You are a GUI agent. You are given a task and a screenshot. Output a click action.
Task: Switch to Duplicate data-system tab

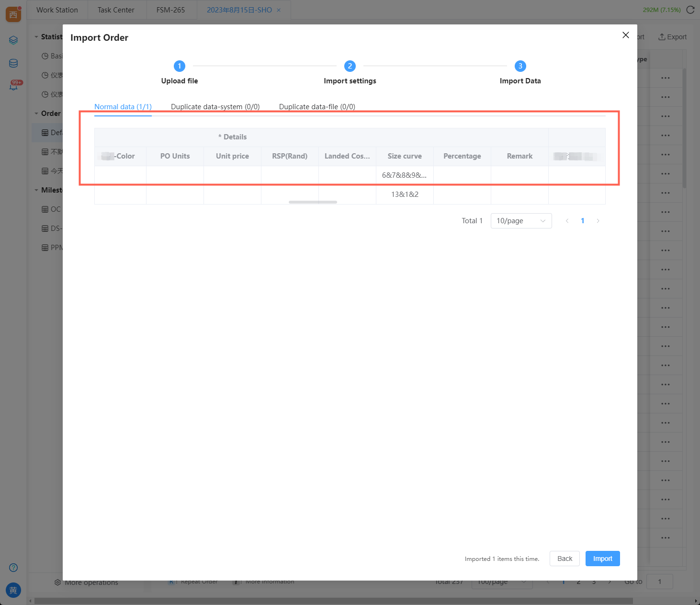tap(215, 107)
